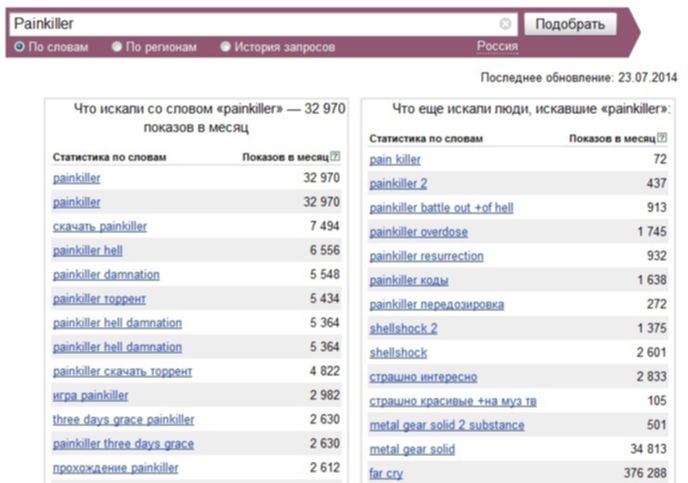Viewport: 688px width, 483px height.
Task: Open the "pain killer" link
Action: point(395,160)
